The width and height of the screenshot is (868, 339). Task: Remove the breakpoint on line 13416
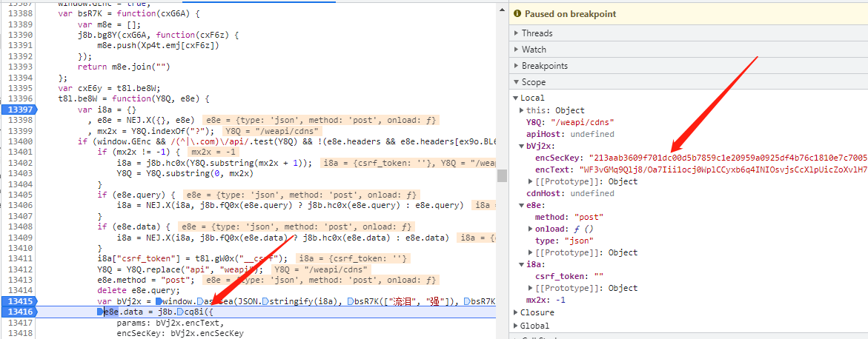coord(19,312)
